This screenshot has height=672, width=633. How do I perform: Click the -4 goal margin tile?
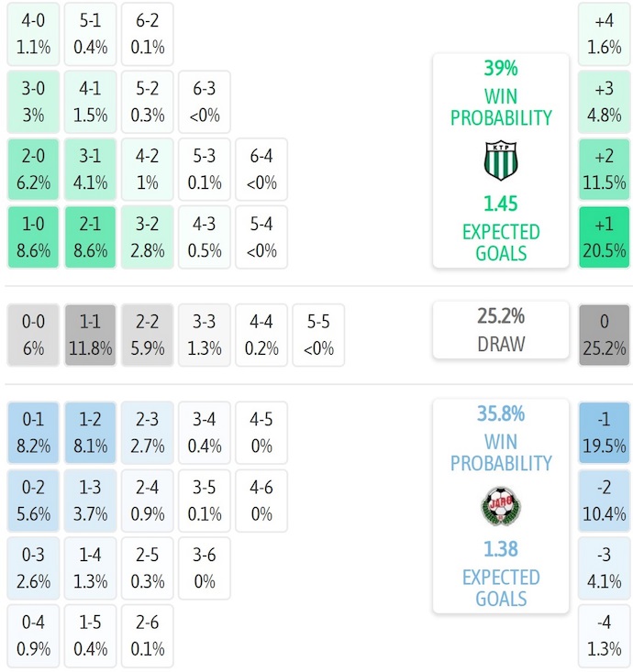605,636
